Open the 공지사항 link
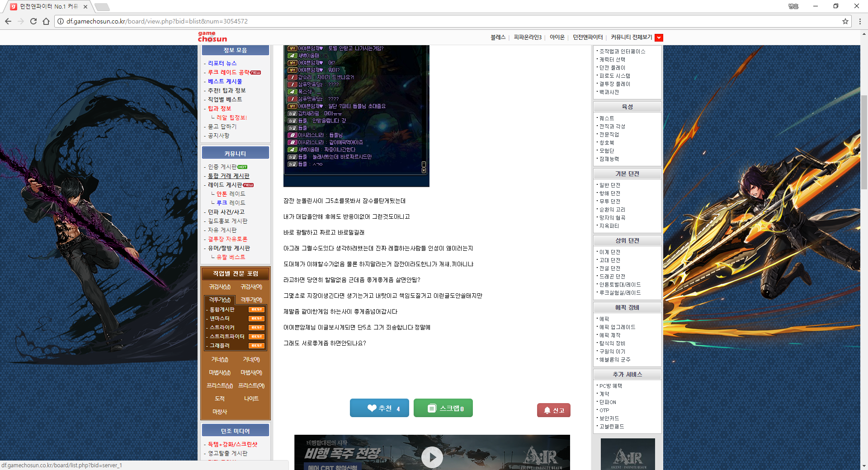This screenshot has height=470, width=868. (x=218, y=136)
